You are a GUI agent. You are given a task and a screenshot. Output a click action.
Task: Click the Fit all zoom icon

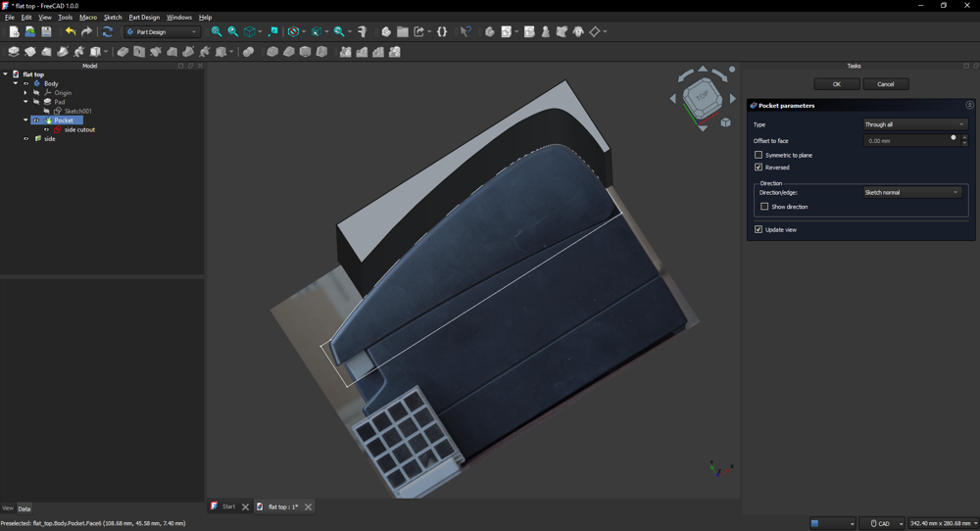coord(217,32)
